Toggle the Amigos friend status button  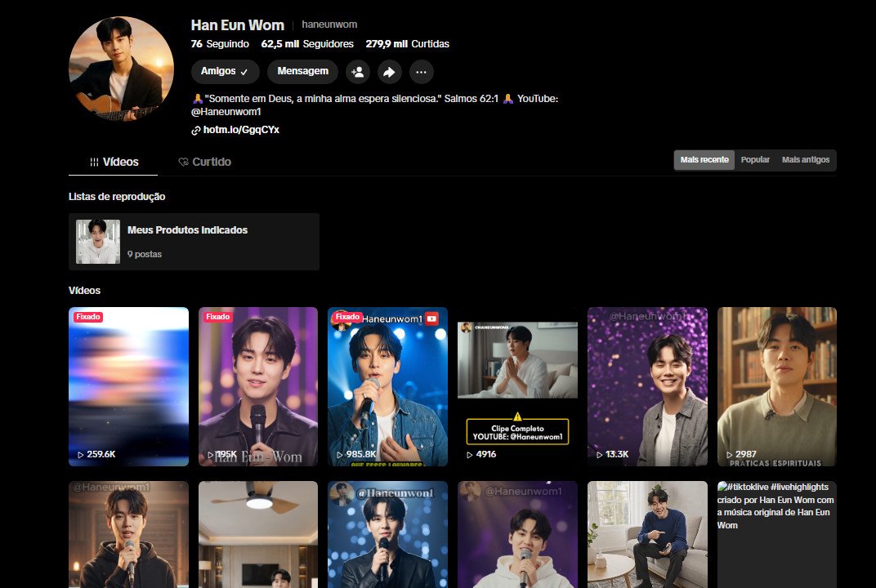226,72
